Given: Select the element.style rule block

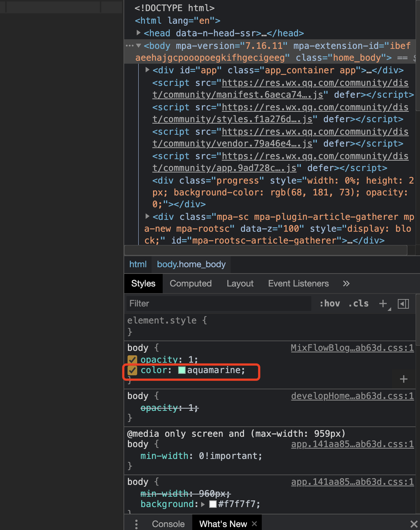Looking at the screenshot, I should (x=270, y=326).
